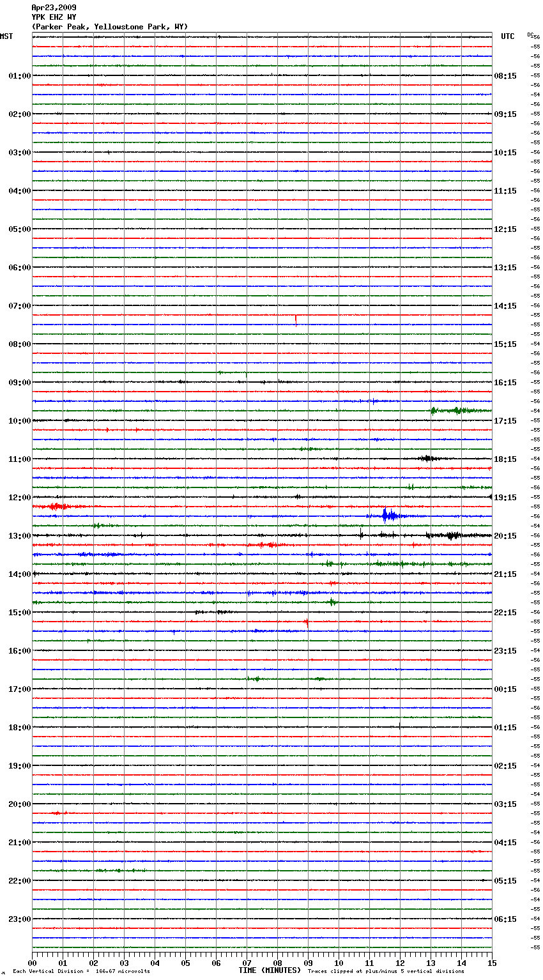This screenshot has width=543, height=980.
Task: Click the '05' tick on the minutes axis
Action: (185, 963)
